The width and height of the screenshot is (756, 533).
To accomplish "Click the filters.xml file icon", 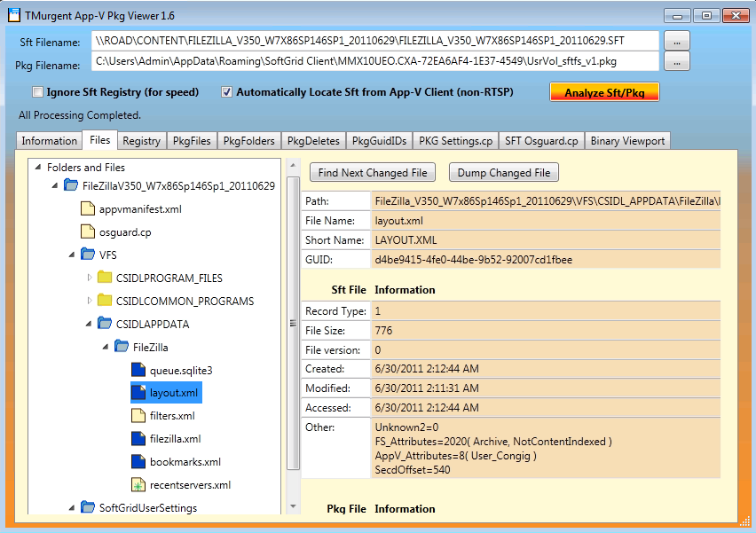I will click(x=138, y=415).
